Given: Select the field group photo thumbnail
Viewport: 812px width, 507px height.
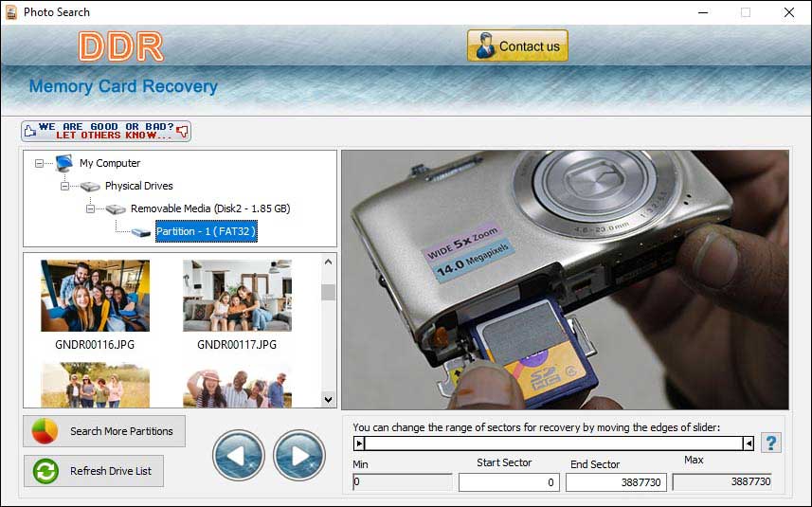Looking at the screenshot, I should 96,385.
